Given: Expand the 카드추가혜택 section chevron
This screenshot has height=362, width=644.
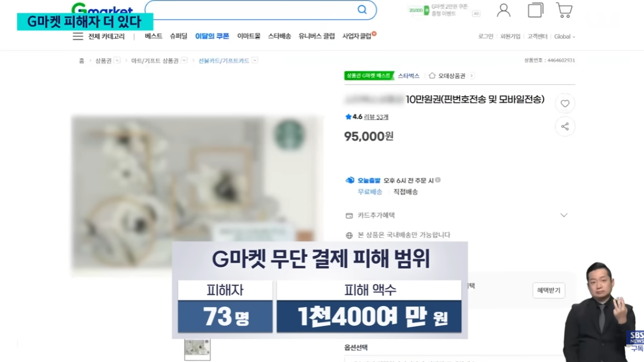Looking at the screenshot, I should pos(564,215).
